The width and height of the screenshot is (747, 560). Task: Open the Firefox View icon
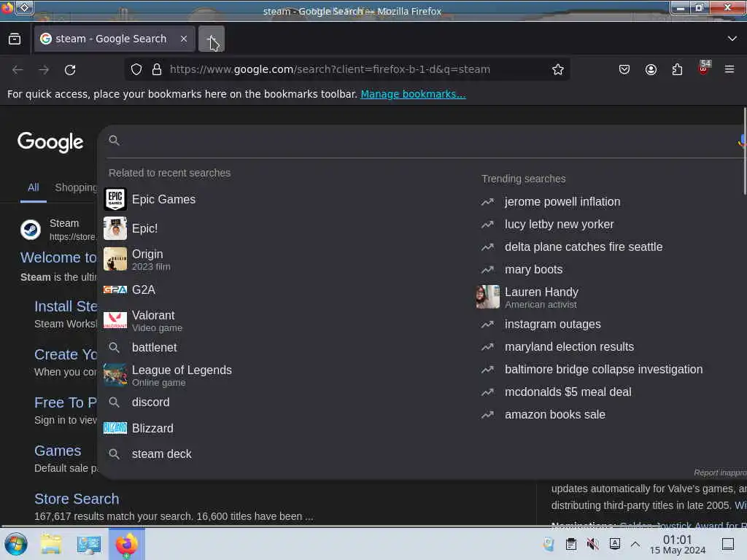[x=15, y=39]
